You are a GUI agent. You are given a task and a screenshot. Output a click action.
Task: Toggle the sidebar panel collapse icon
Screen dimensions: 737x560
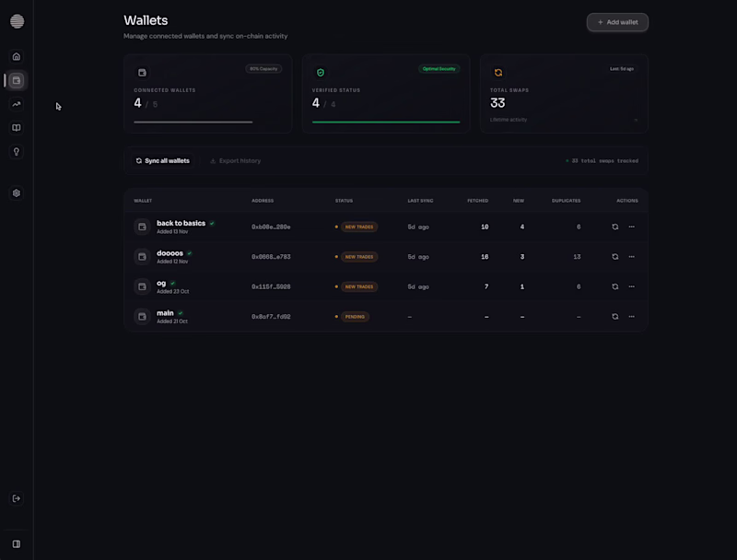tap(17, 544)
